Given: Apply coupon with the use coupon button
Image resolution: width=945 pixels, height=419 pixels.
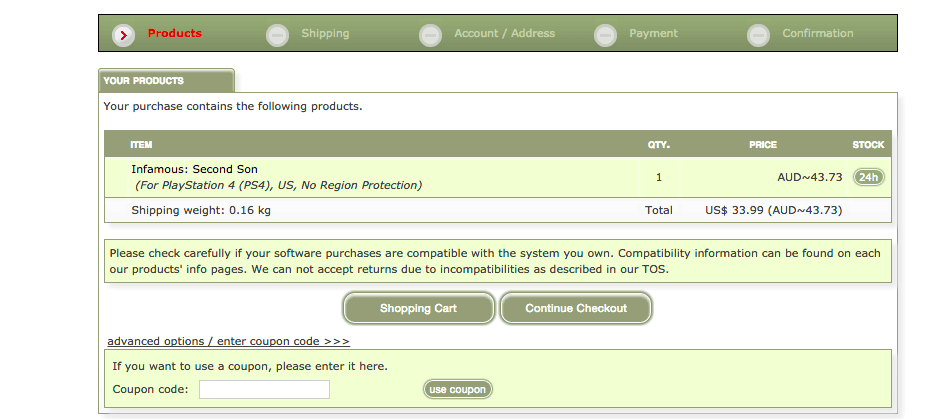Looking at the screenshot, I should coord(458,390).
